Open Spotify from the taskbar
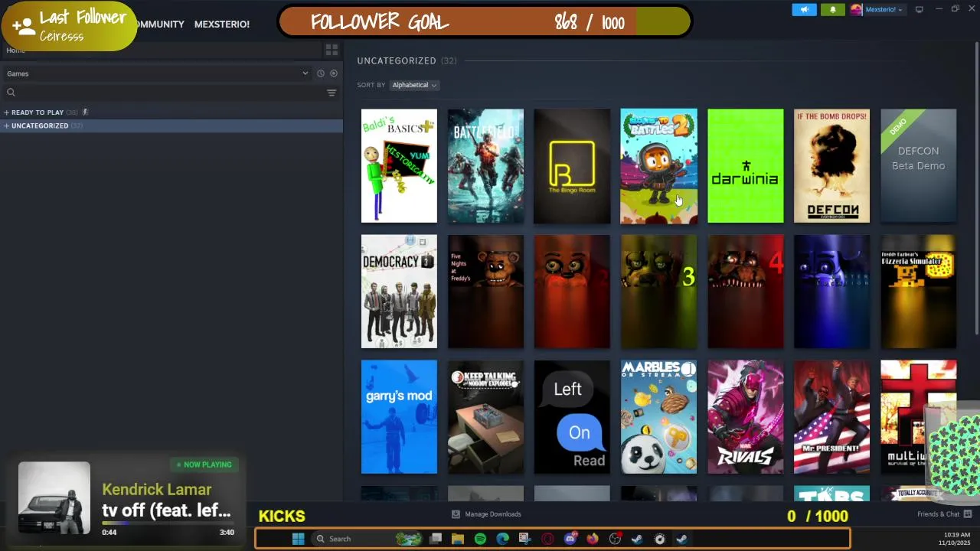This screenshot has height=551, width=980. tap(480, 539)
